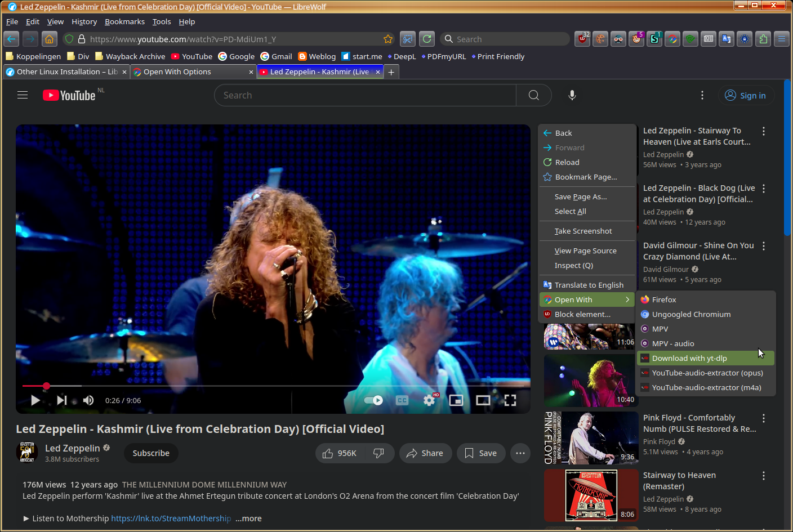793x532 pixels.
Task: Toggle the autoplay switch
Action: (373, 400)
